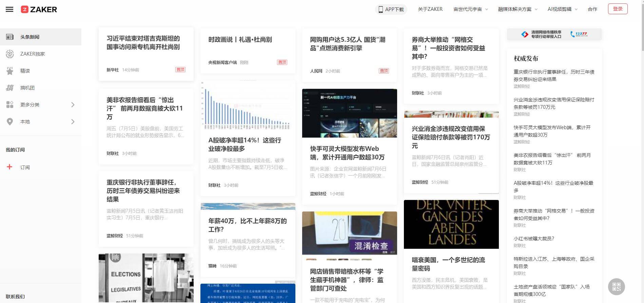Open 权威发布 item 特斯拉进入江苏、上海
Screen dimensions: 644x303
554,263
